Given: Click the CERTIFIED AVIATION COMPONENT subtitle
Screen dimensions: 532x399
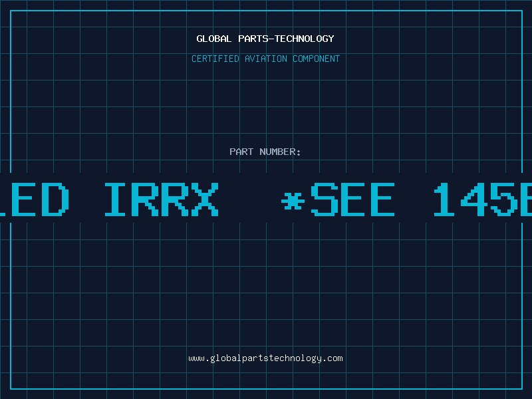Looking at the screenshot, I should (x=265, y=59).
